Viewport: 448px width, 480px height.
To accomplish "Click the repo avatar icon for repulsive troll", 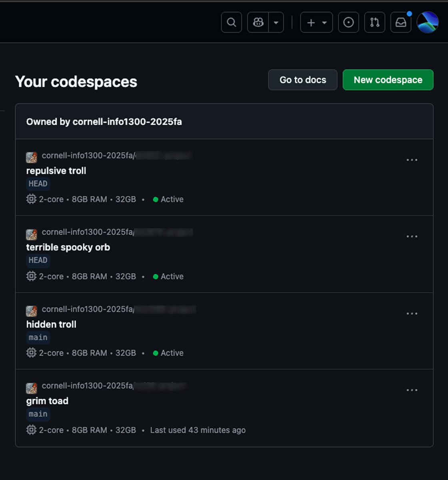I will tap(32, 157).
